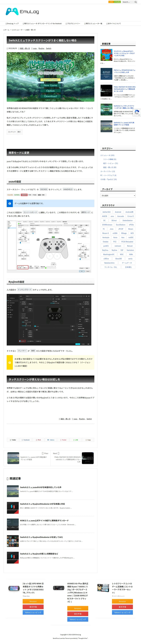Image resolution: width=141 pixels, height=644 pixels.
Task: Share the article via LINE
Action: [76, 440]
